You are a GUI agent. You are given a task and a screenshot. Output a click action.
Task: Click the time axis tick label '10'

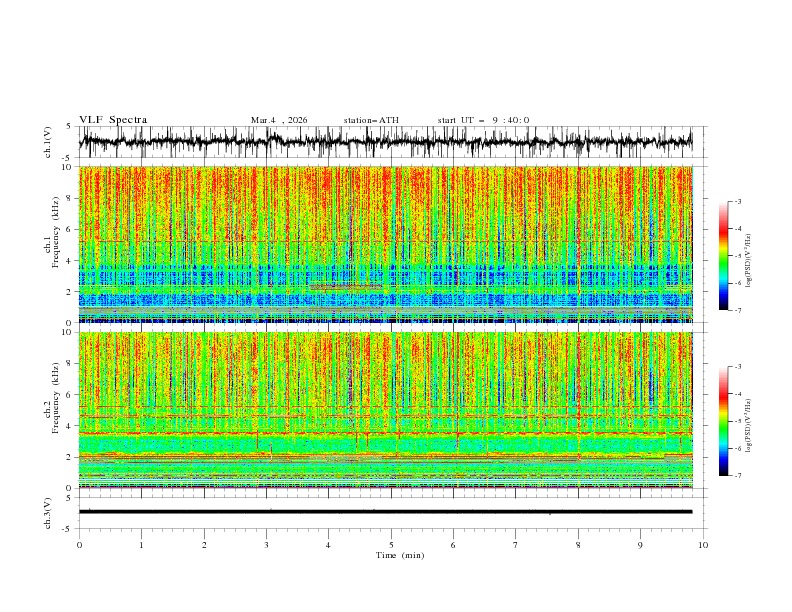[x=703, y=545]
